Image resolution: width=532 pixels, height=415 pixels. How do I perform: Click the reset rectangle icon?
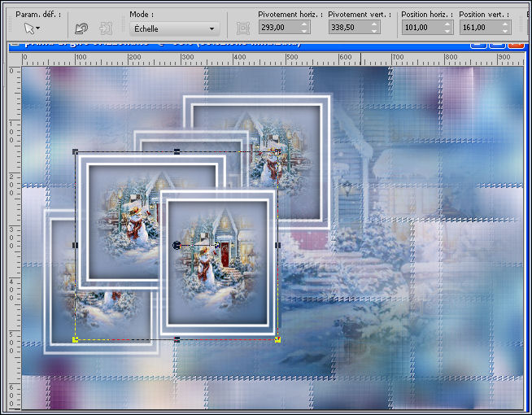[81, 28]
